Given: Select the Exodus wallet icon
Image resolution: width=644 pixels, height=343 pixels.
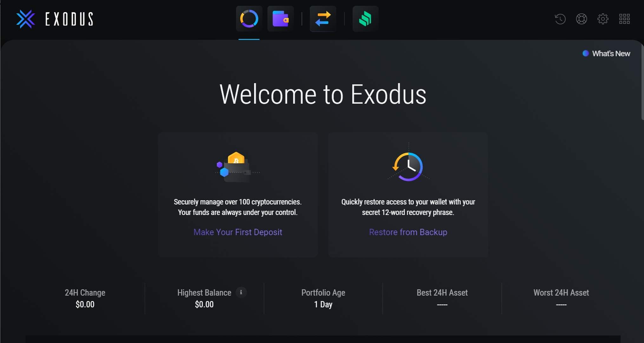Looking at the screenshot, I should pos(281,19).
